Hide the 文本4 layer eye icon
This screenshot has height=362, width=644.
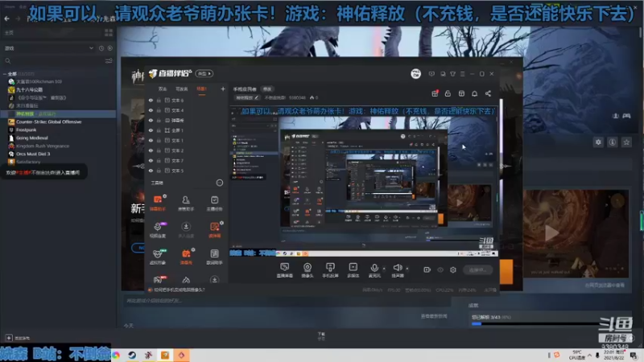point(151,110)
